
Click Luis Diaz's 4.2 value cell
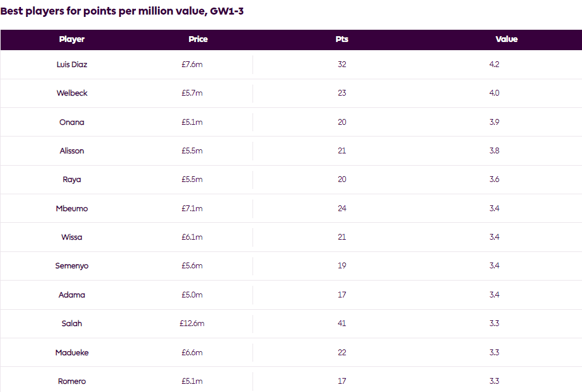[494, 65]
